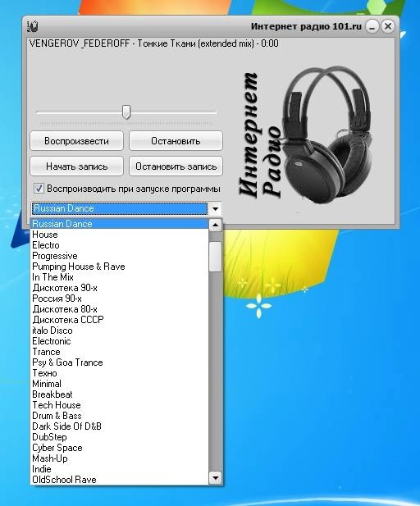Toggle Воспроизводить при запуске программы checkbox

pos(39,189)
